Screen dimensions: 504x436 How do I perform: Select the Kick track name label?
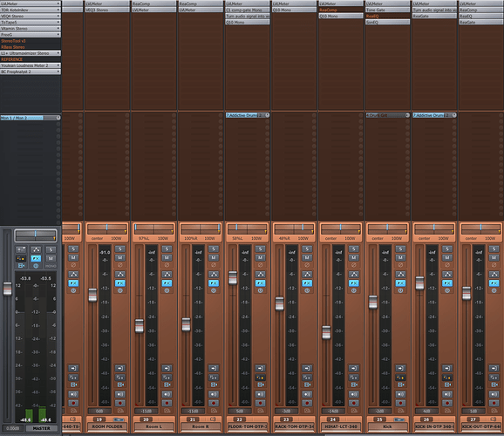[x=388, y=426]
